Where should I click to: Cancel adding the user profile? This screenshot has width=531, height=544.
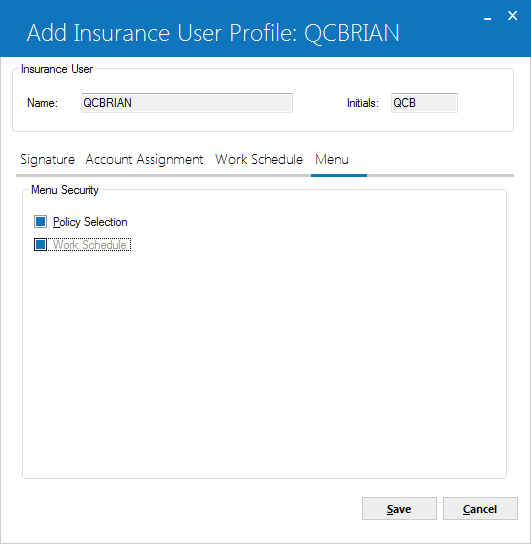coord(480,509)
